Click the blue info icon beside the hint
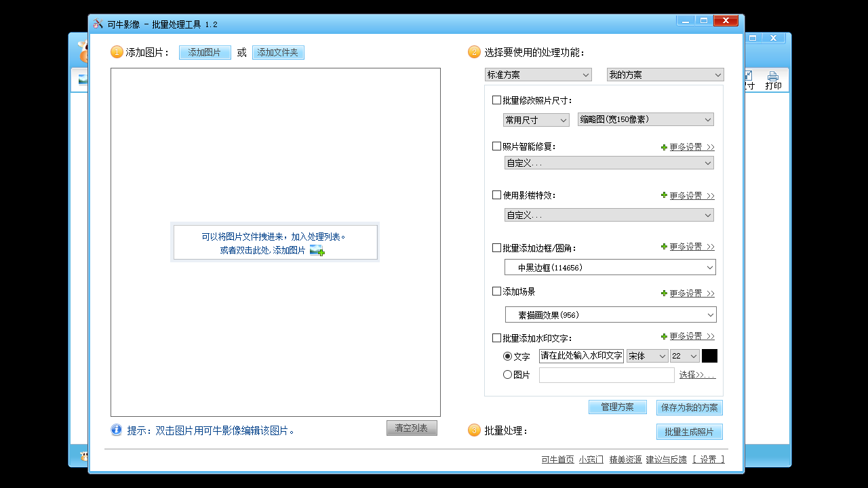The width and height of the screenshot is (868, 488). [x=117, y=430]
